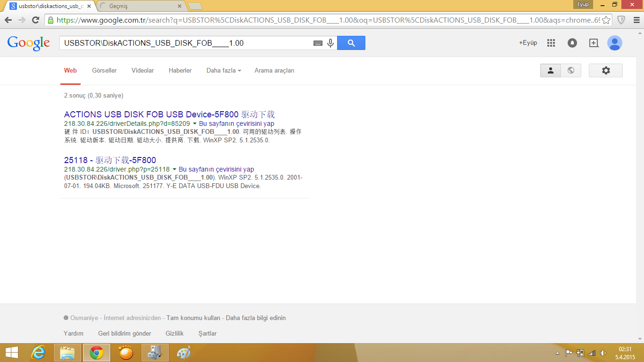Click the Eyüp profile button in title bar
This screenshot has width=644, height=362.
(x=583, y=4)
